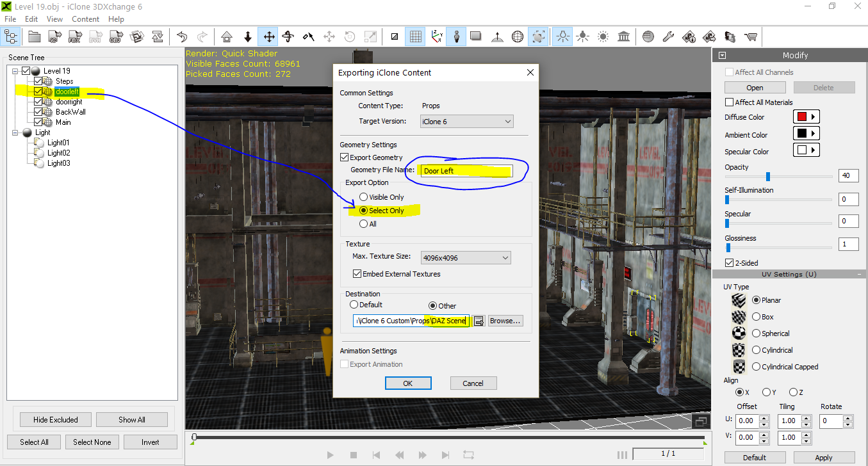Screen dimensions: 868x466
Task: Untick the Steps node checkbox
Action: [x=38, y=81]
